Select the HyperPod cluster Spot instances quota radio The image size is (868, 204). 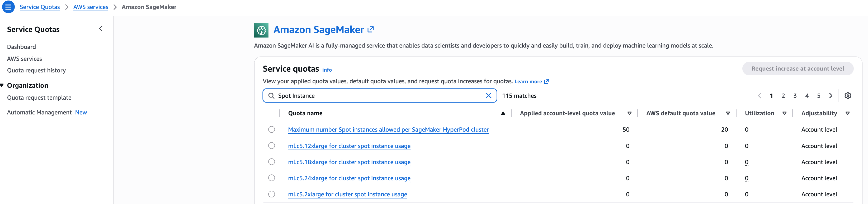(x=272, y=129)
